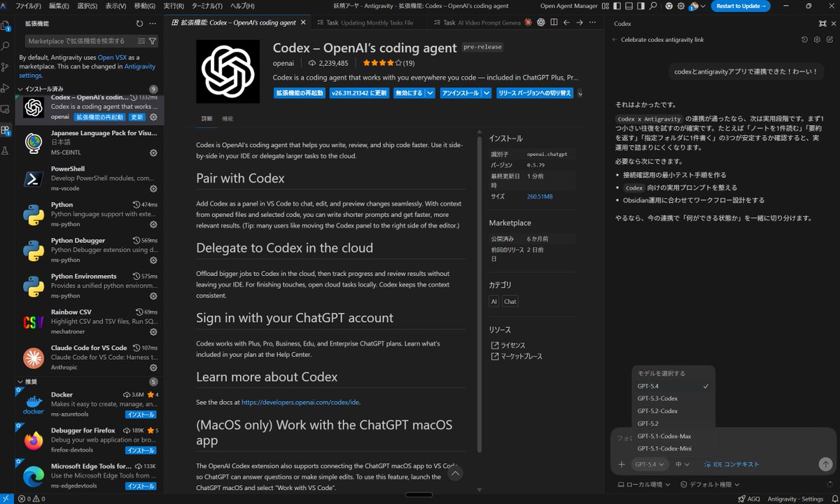840x504 pixels.
Task: Click v26.311.21342 に更新 button
Action: (359, 92)
